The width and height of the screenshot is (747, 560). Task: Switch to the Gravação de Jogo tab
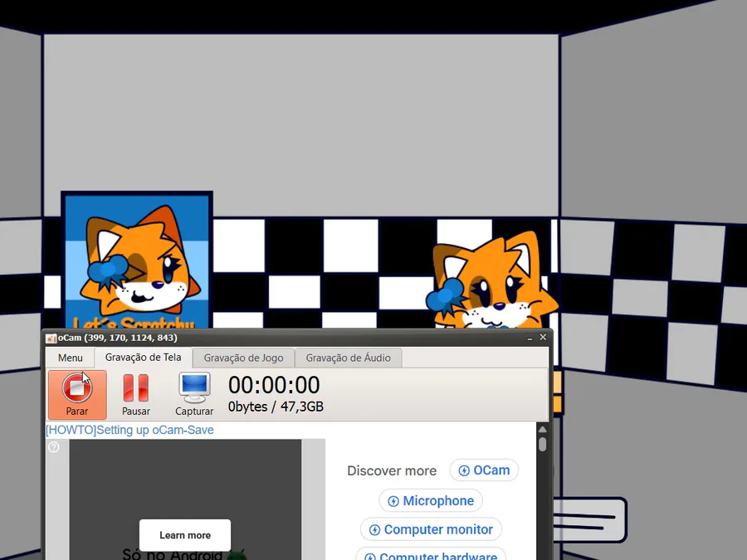pos(243,358)
